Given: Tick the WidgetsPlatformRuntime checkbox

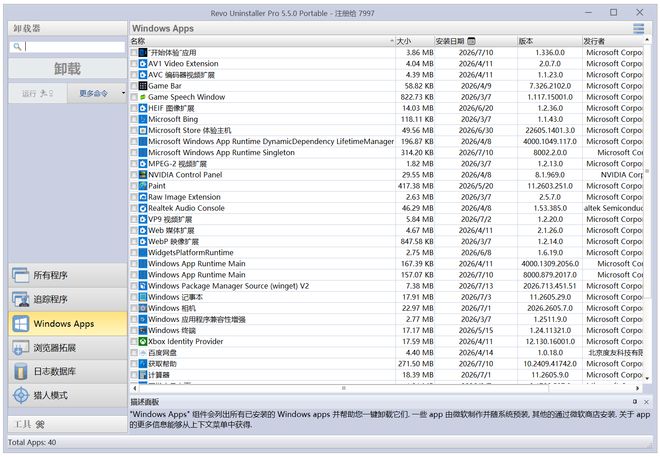Looking at the screenshot, I should (134, 252).
